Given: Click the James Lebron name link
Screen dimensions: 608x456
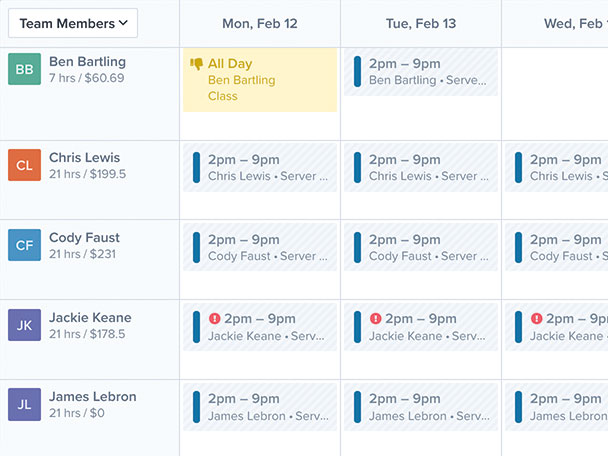Looking at the screenshot, I should [x=93, y=397].
